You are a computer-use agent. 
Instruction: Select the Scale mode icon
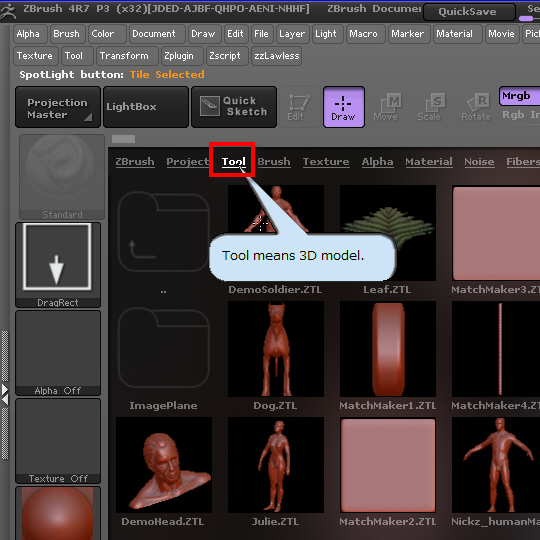pos(432,107)
